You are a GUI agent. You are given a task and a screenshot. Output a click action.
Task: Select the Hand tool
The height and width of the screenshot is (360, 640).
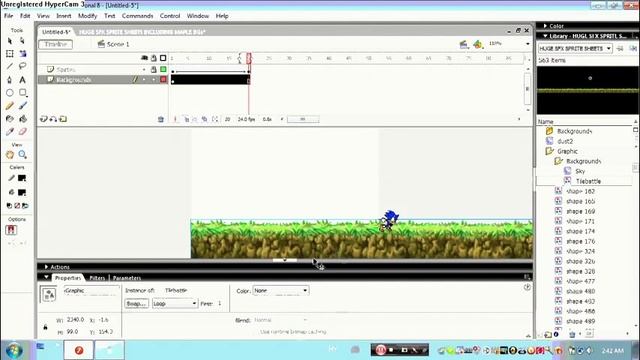click(x=10, y=155)
